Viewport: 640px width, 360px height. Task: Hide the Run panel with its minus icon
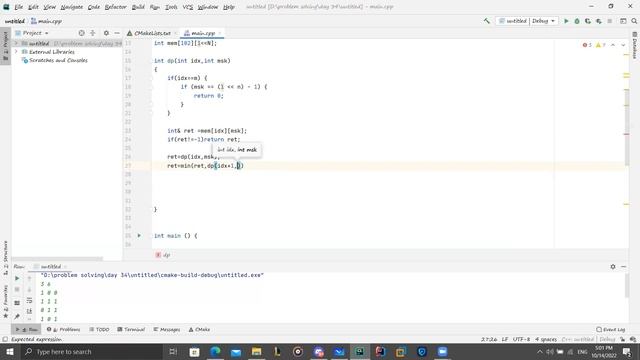(623, 267)
